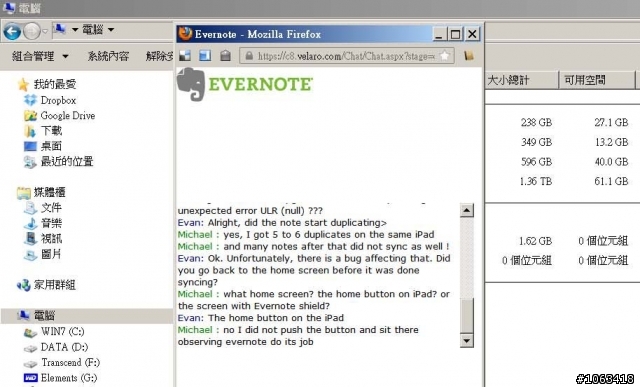
Task: Expand breadcrumb arrow before 電腦 in address bar
Action: click(75, 29)
